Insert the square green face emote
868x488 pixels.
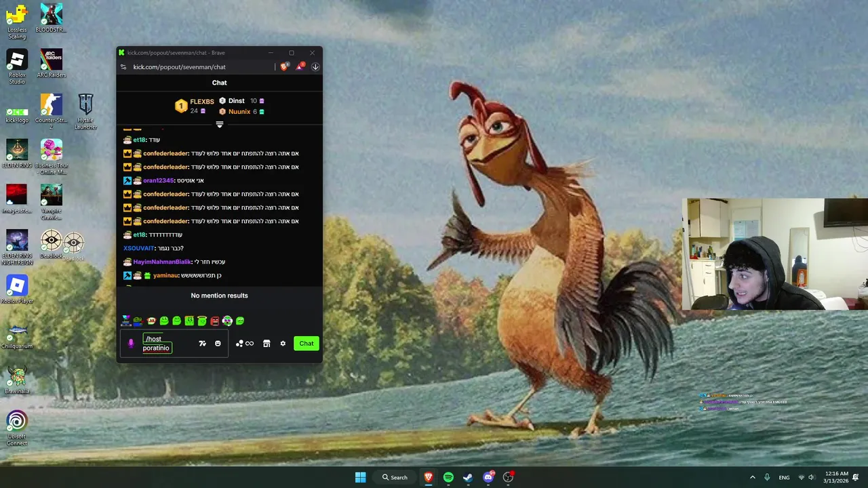click(189, 321)
